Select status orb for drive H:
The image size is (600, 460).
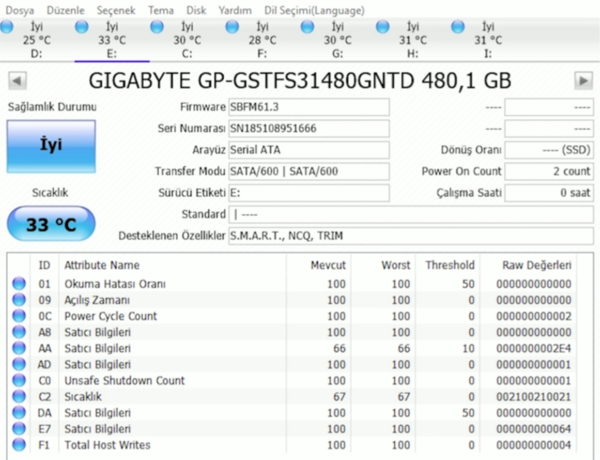tap(383, 27)
